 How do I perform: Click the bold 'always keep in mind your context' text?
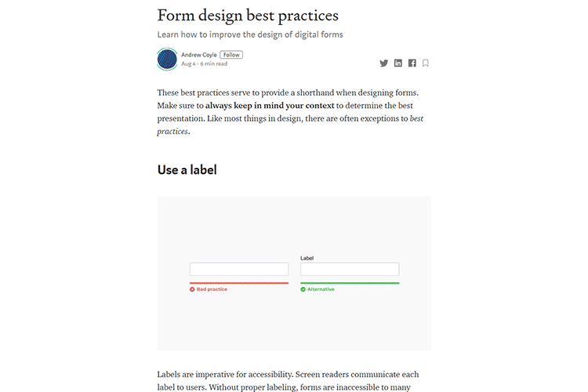click(x=270, y=105)
